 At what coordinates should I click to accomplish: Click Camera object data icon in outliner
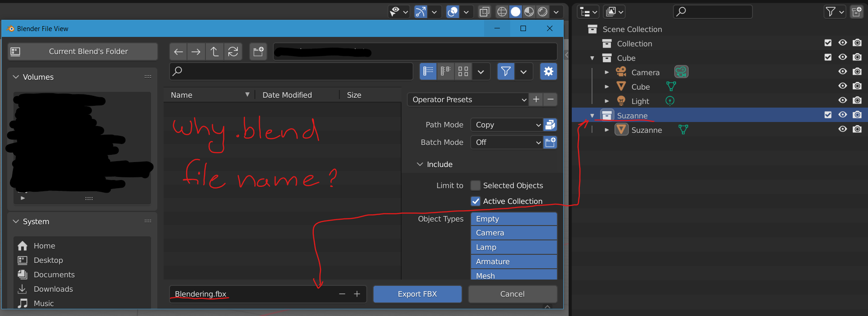[681, 72]
